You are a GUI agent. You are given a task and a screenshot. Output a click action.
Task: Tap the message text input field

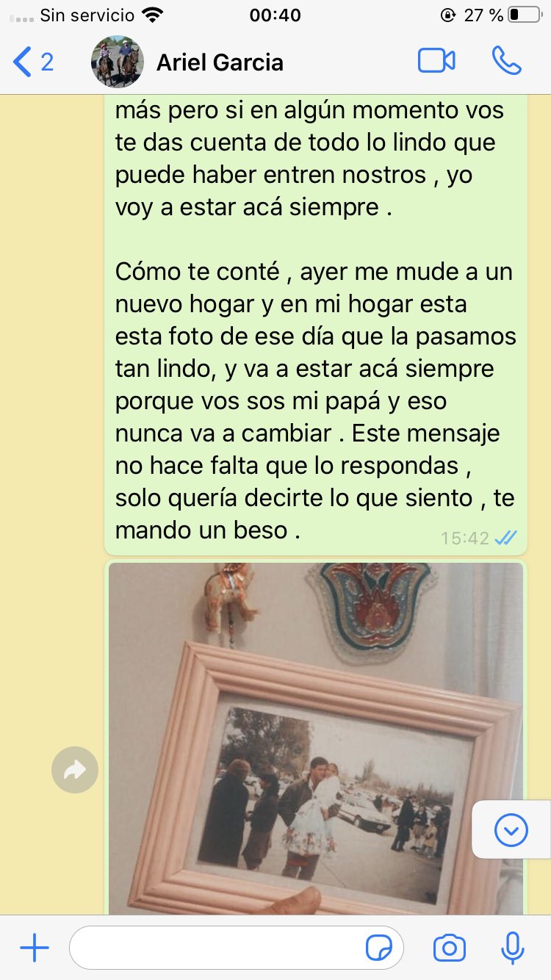pyautogui.click(x=237, y=948)
